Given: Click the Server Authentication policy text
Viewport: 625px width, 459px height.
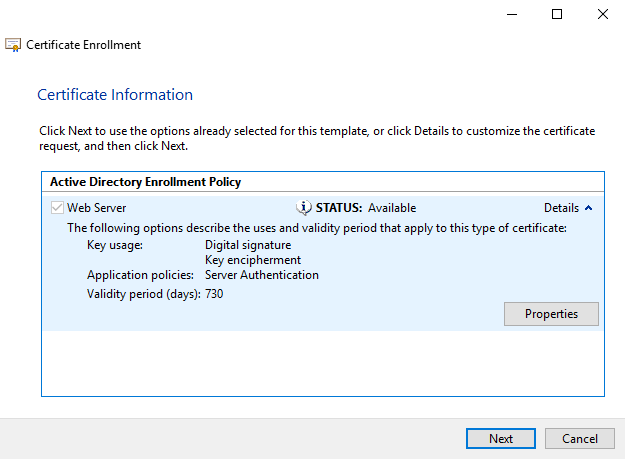Looking at the screenshot, I should click(x=262, y=275).
